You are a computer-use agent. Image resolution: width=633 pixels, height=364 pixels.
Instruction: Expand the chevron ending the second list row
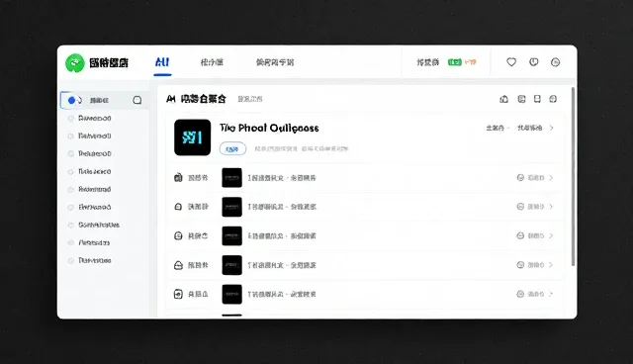click(x=551, y=207)
